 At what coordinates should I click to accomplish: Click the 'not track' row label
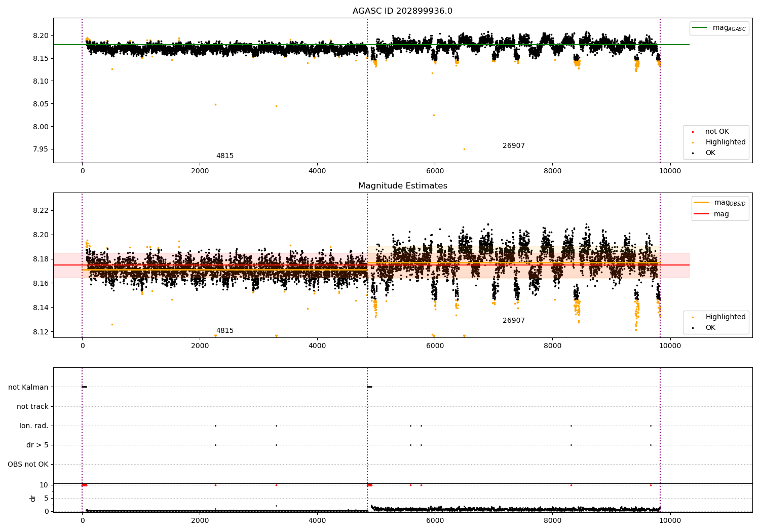click(x=32, y=407)
